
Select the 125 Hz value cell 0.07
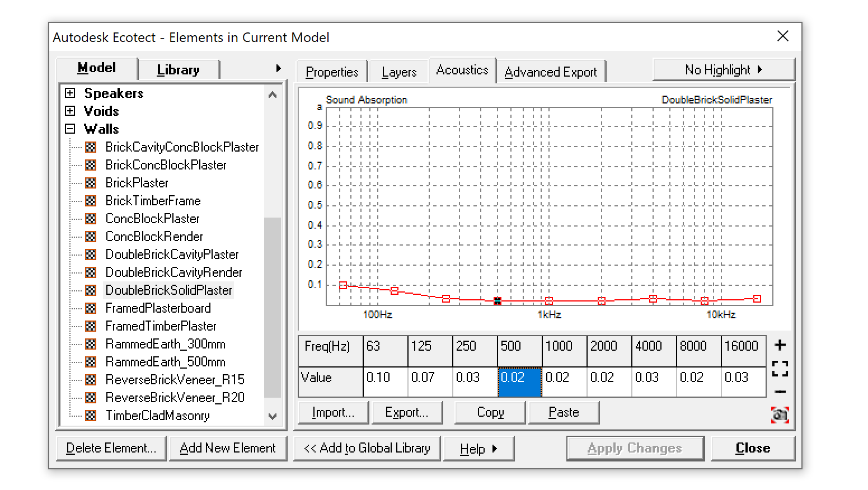coord(430,381)
